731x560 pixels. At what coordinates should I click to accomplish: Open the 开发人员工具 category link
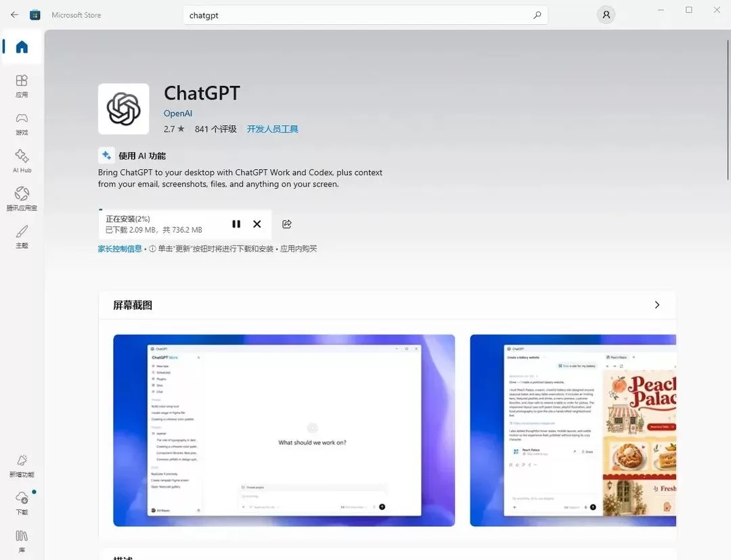272,129
